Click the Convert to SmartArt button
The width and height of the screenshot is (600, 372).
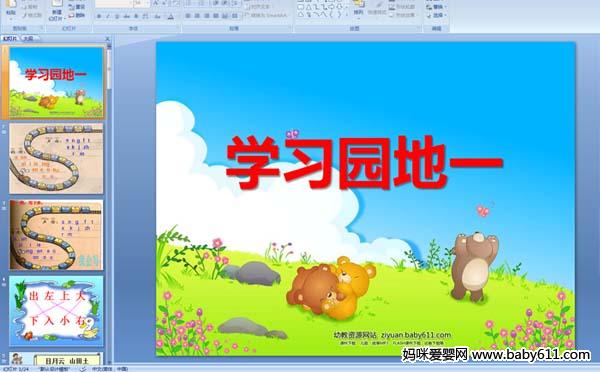click(x=266, y=16)
